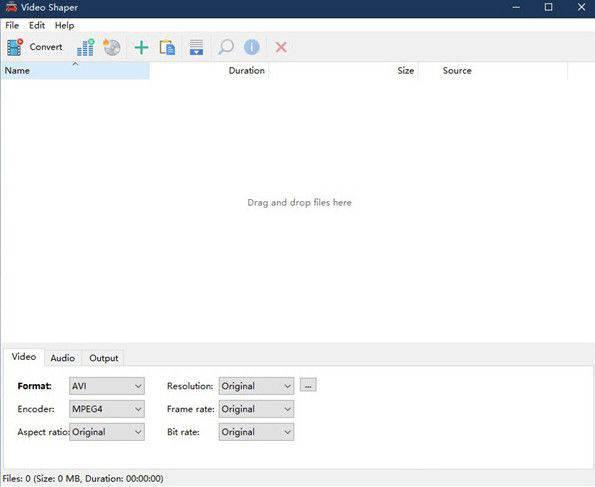Expand the Resolution dropdown
This screenshot has width=595, height=487.
coord(256,386)
